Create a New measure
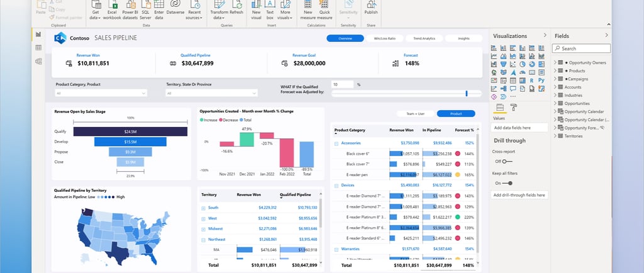 [308, 10]
